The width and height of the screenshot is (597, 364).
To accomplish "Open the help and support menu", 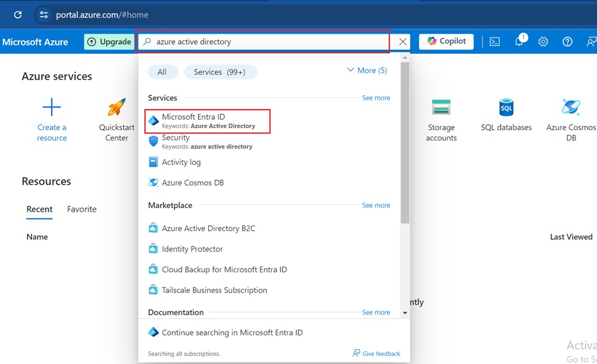I will [x=567, y=41].
